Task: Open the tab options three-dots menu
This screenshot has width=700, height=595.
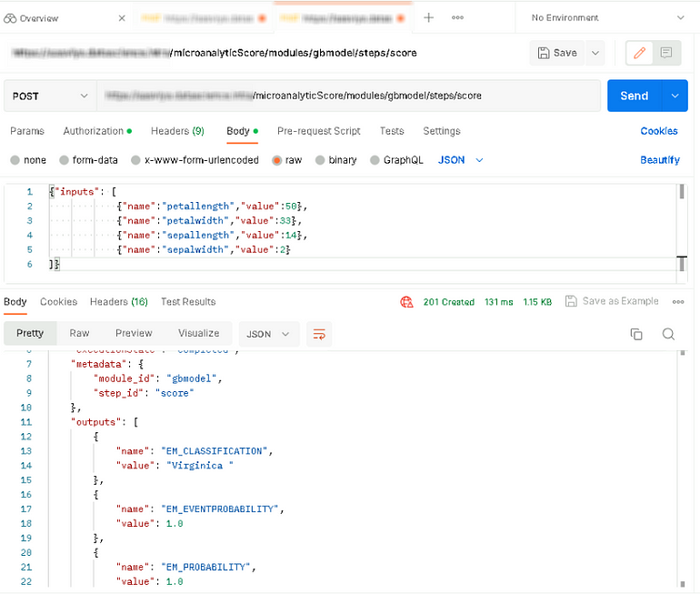Action: tap(457, 18)
